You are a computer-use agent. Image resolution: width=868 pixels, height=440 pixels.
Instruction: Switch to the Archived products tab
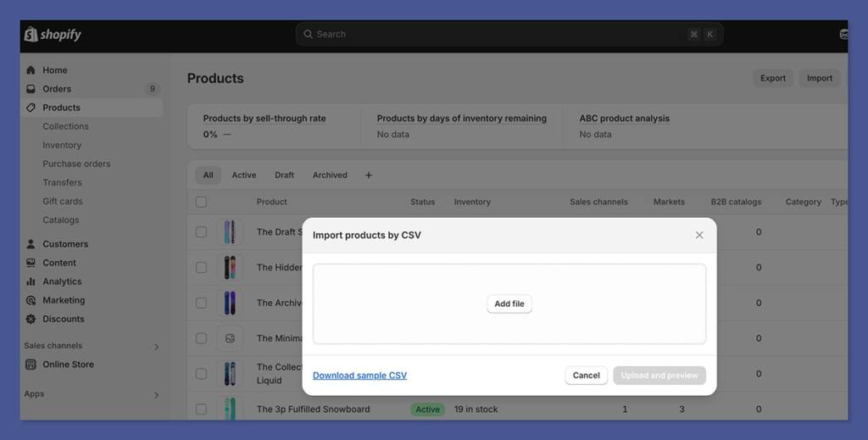coord(330,175)
